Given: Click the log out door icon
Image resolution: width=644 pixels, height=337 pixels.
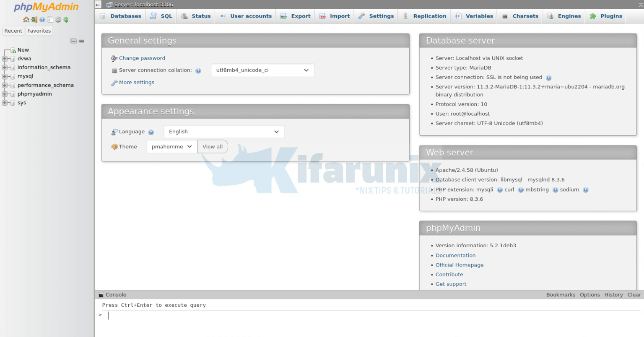Looking at the screenshot, I should (x=34, y=19).
